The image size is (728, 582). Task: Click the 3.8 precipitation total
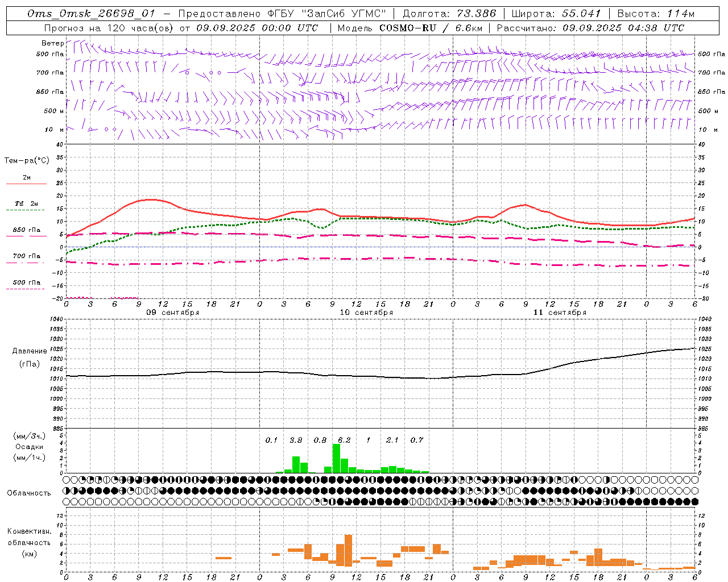(x=296, y=440)
